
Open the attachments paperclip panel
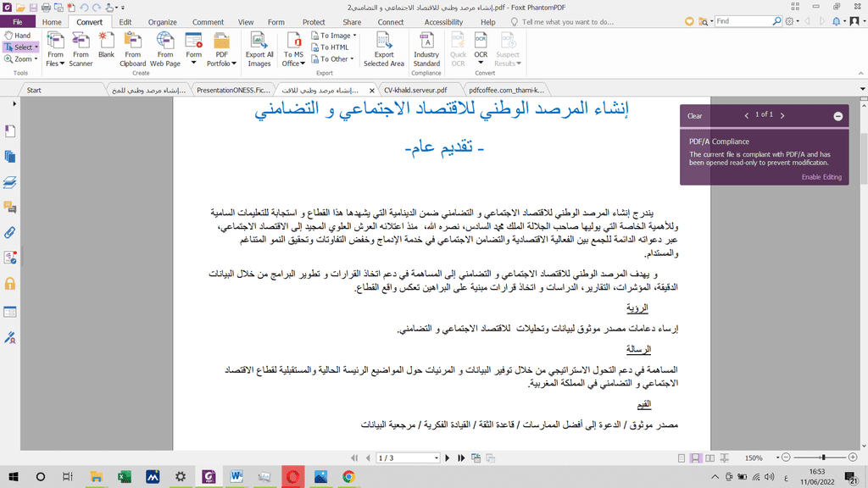click(x=10, y=233)
